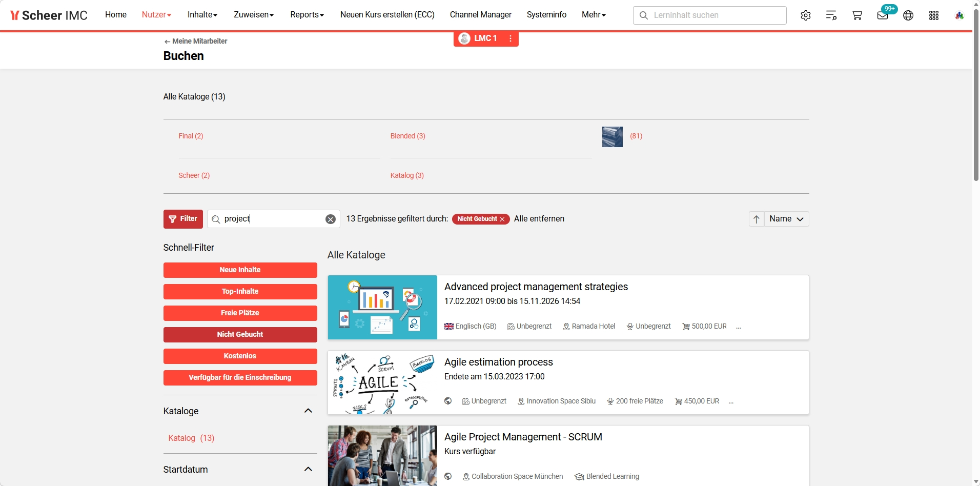The height and width of the screenshot is (486, 980).
Task: Open the Zuweisen menu
Action: pyautogui.click(x=254, y=15)
